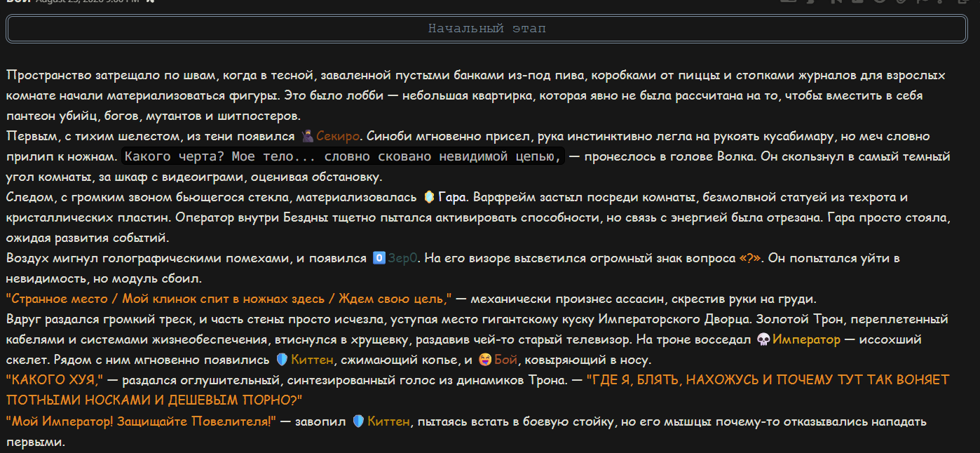
Task: Click text 'невидимость, но модуль сбоил.'
Action: point(104,278)
